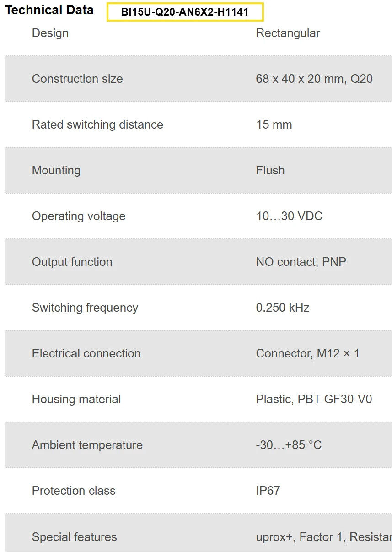Screen dimensions: 392x552
Task: Click the Connector, M12 × 1 value
Action: 307,353
